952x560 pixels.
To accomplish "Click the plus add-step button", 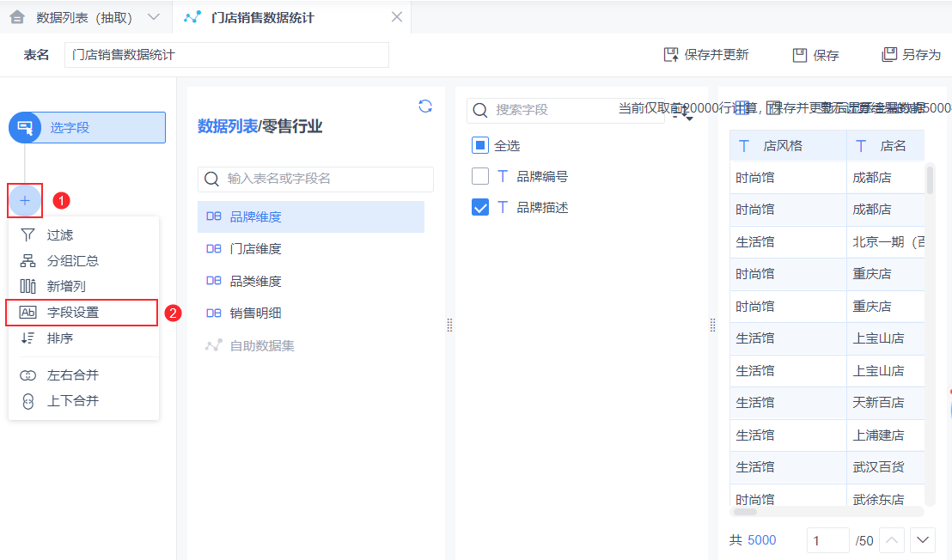I will 25,200.
